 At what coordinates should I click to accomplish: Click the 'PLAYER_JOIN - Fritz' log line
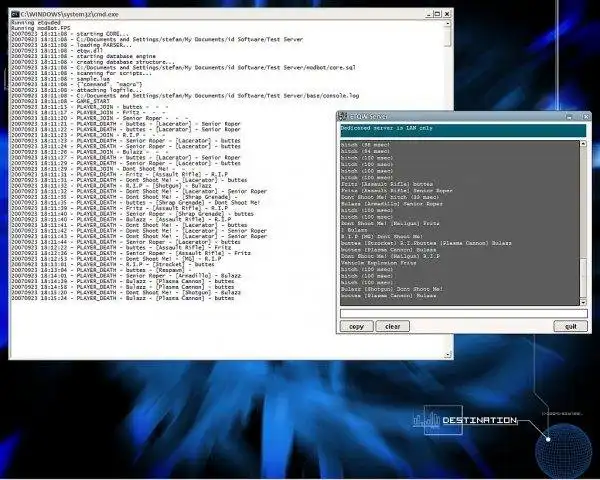(89, 113)
